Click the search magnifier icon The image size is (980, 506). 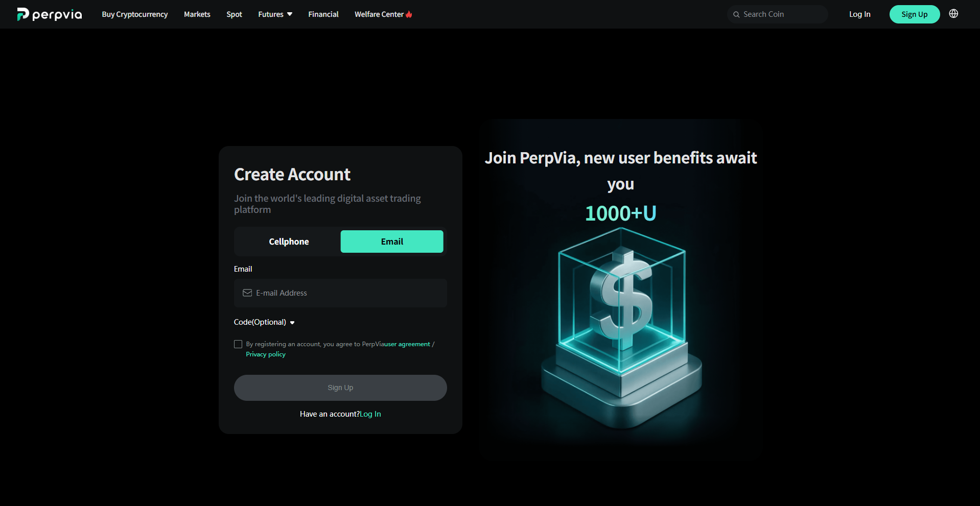[736, 14]
